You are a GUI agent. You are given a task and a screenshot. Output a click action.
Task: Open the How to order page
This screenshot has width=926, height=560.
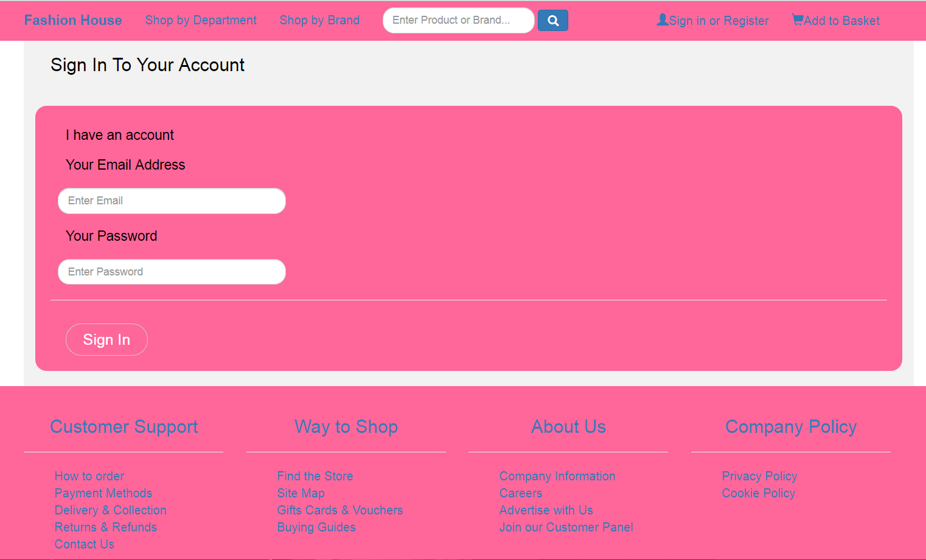[x=89, y=476]
